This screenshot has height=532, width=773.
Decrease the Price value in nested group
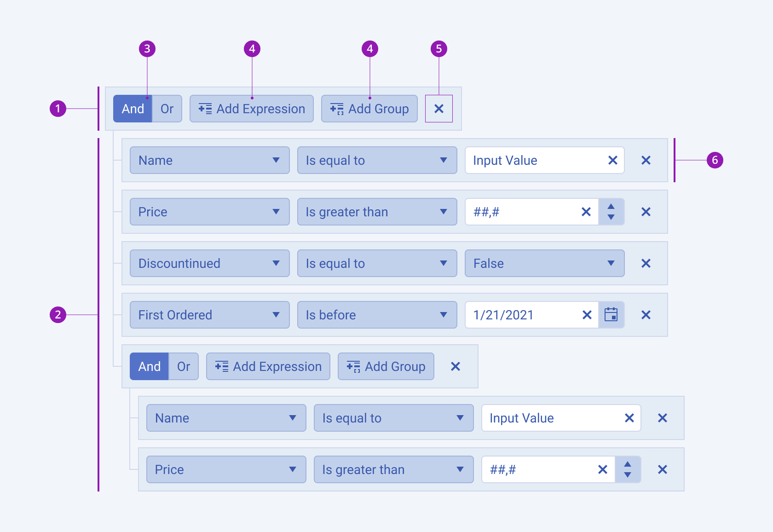[628, 475]
